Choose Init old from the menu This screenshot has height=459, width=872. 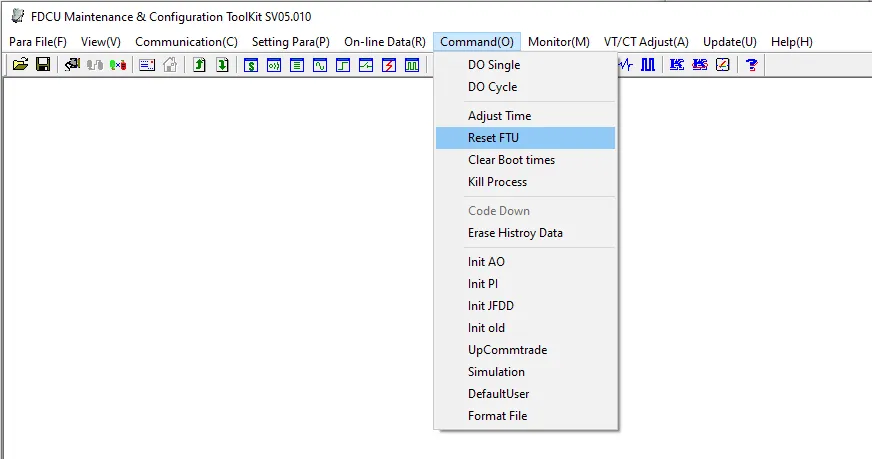[x=526, y=328]
